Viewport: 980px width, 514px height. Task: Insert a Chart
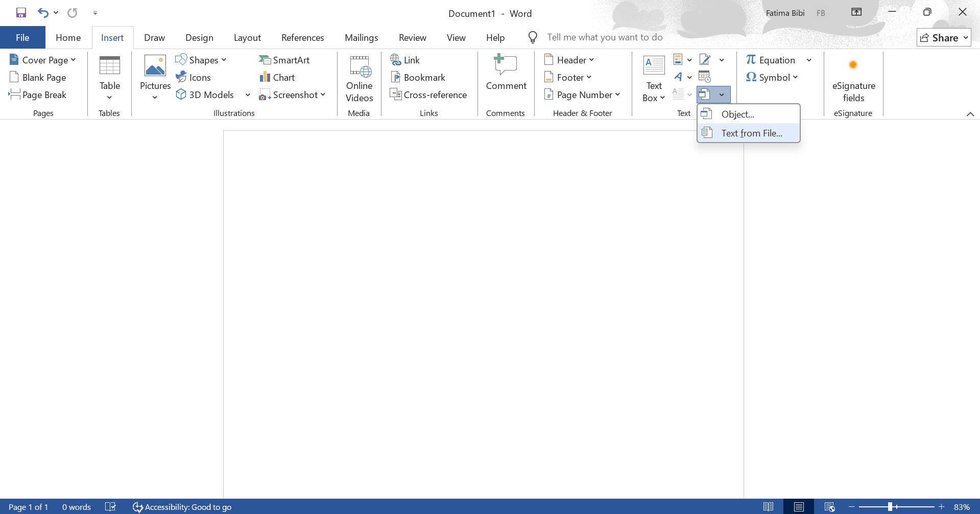coord(277,77)
